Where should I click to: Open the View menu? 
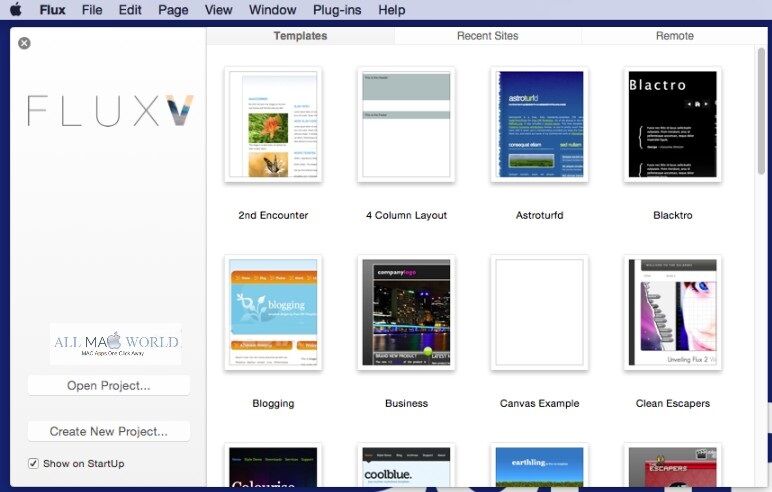pyautogui.click(x=219, y=10)
